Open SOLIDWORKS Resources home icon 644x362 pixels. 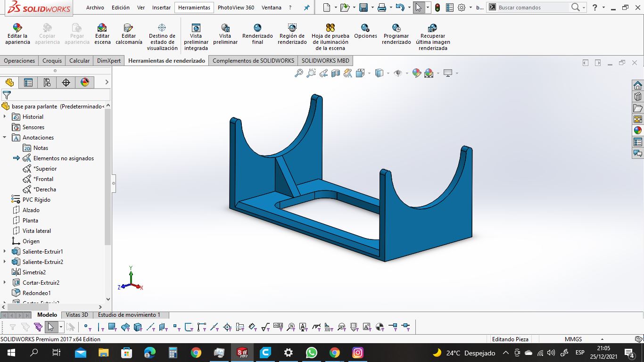(638, 85)
